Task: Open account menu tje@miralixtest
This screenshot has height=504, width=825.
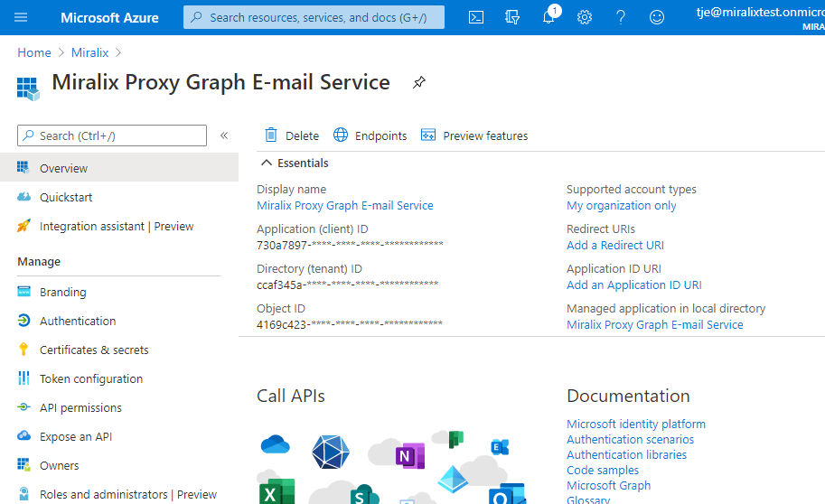Action: pos(760,18)
